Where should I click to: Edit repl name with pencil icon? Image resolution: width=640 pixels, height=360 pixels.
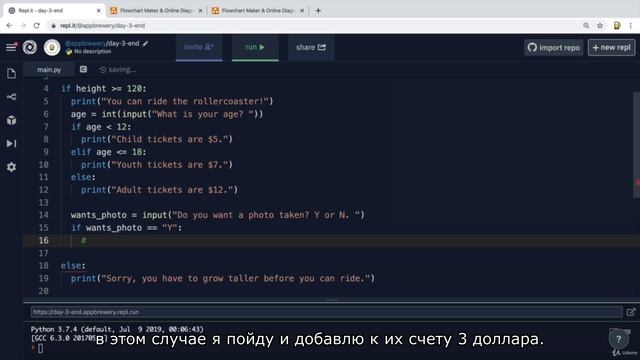pyautogui.click(x=145, y=43)
